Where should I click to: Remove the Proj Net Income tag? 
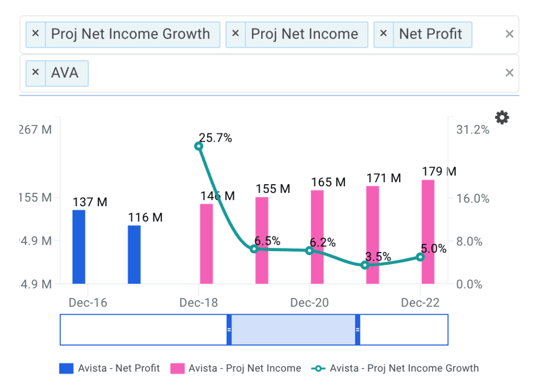(x=235, y=34)
